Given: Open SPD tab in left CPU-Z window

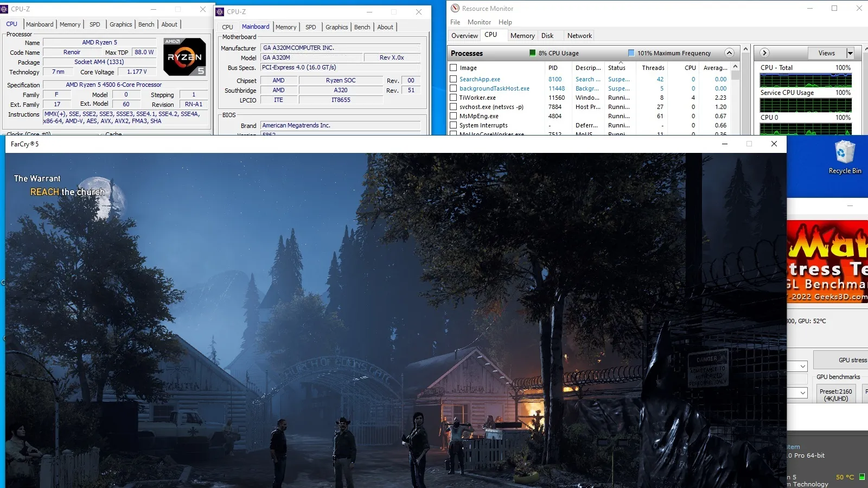Looking at the screenshot, I should tap(95, 24).
